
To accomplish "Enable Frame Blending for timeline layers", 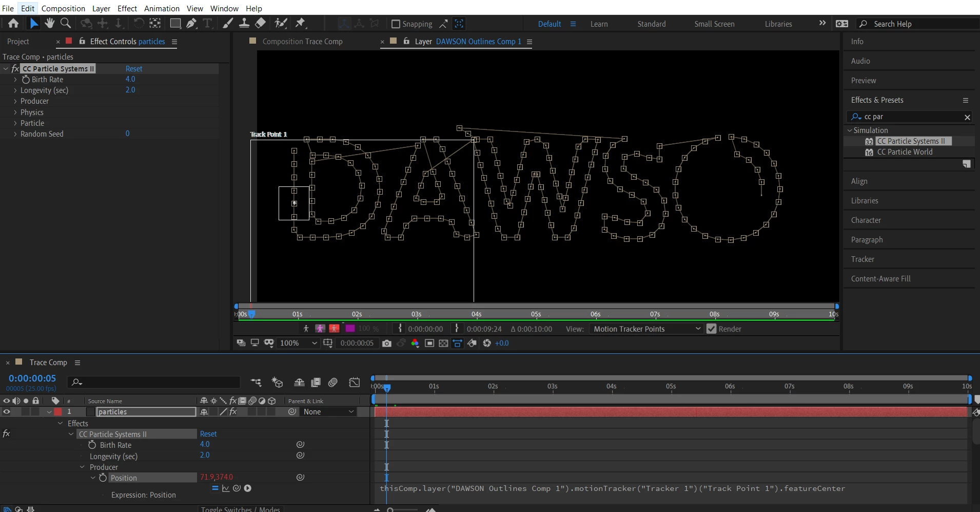I will click(x=316, y=382).
